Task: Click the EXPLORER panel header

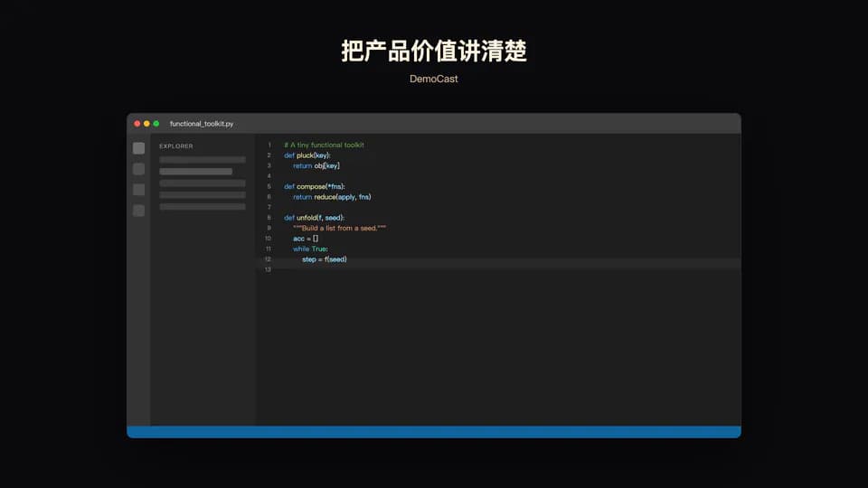Action: (x=176, y=146)
